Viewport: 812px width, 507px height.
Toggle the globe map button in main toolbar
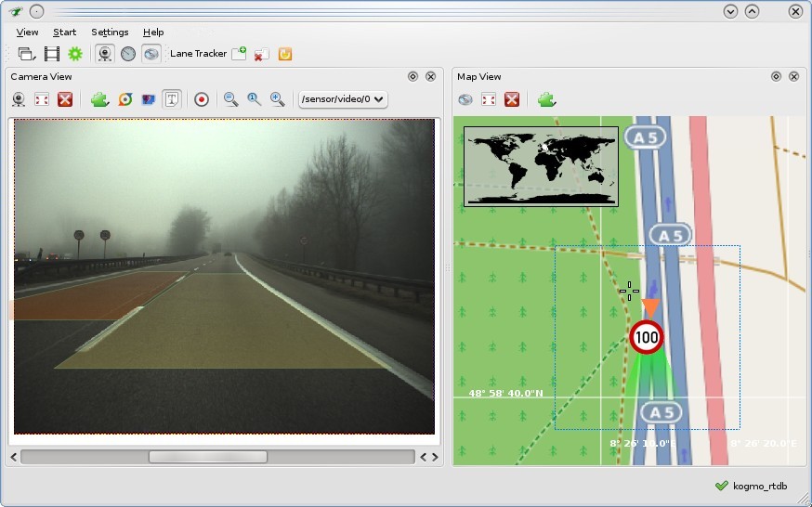click(x=151, y=54)
